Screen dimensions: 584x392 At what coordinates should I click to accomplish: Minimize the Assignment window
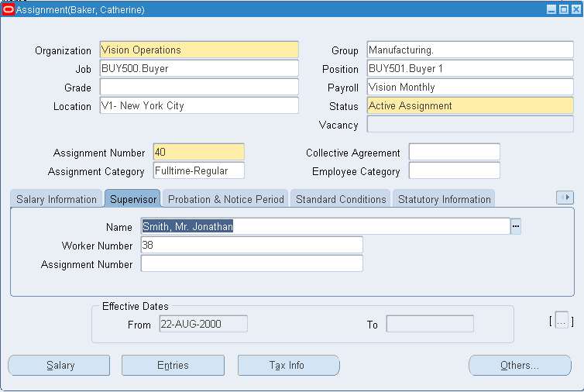tap(551, 9)
